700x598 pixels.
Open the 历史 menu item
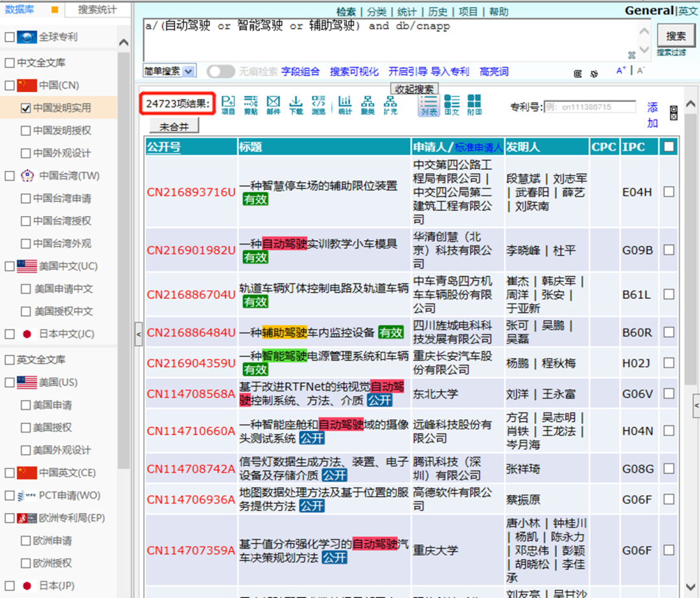click(x=437, y=12)
